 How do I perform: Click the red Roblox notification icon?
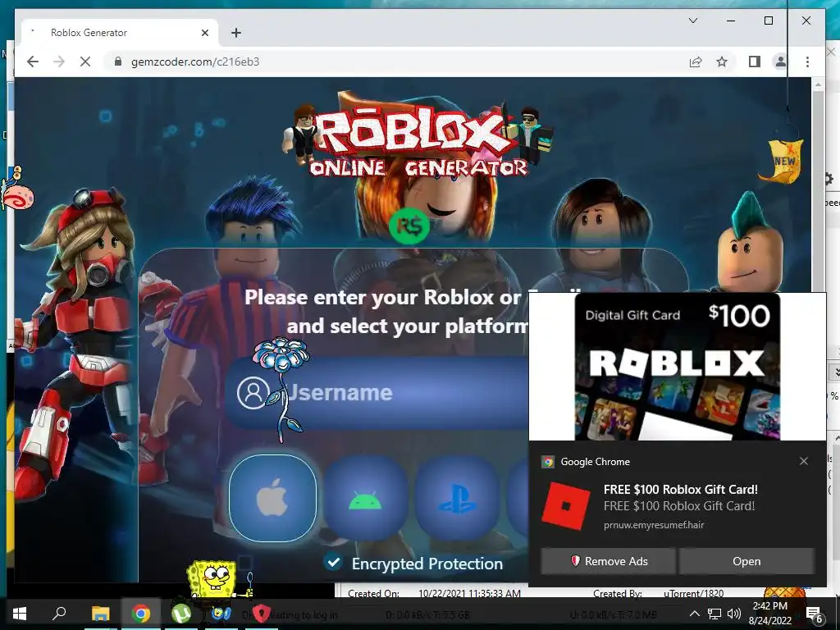(x=566, y=505)
